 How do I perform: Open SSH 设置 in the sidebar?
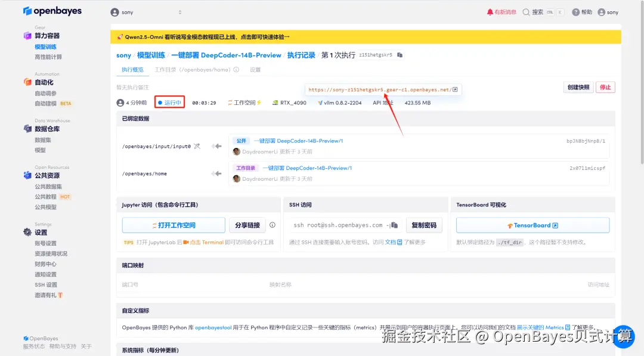tap(46, 284)
